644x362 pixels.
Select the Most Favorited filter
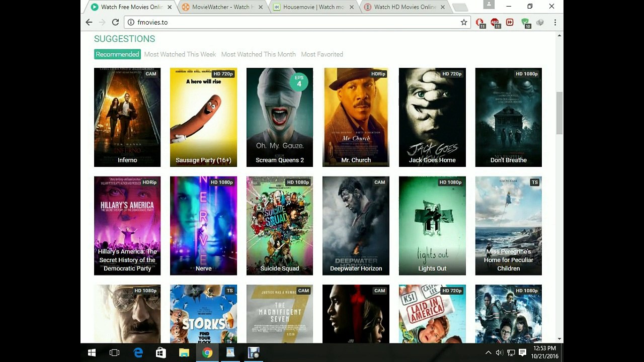click(322, 54)
